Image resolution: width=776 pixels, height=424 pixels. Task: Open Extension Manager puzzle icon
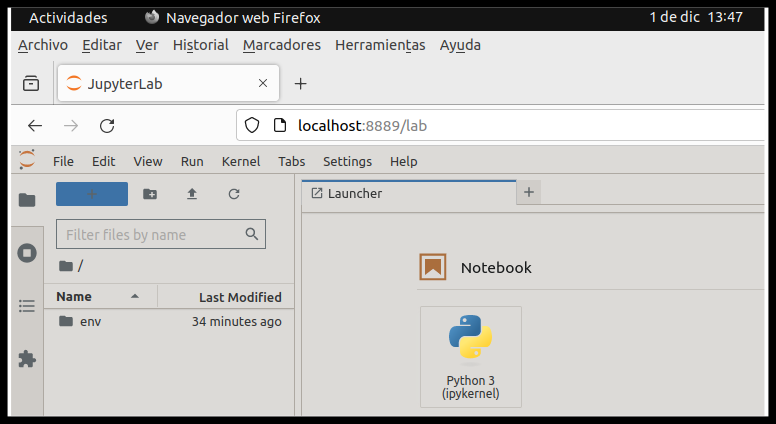click(x=27, y=359)
